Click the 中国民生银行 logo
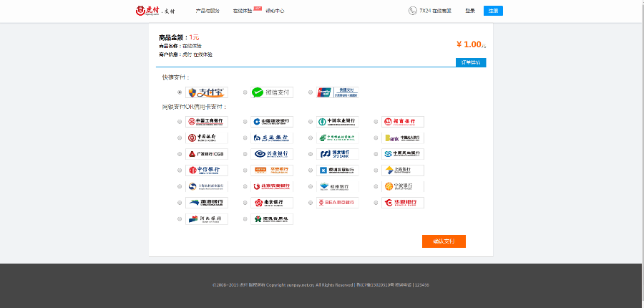Screen dimensions: 644x308 tap(402, 154)
